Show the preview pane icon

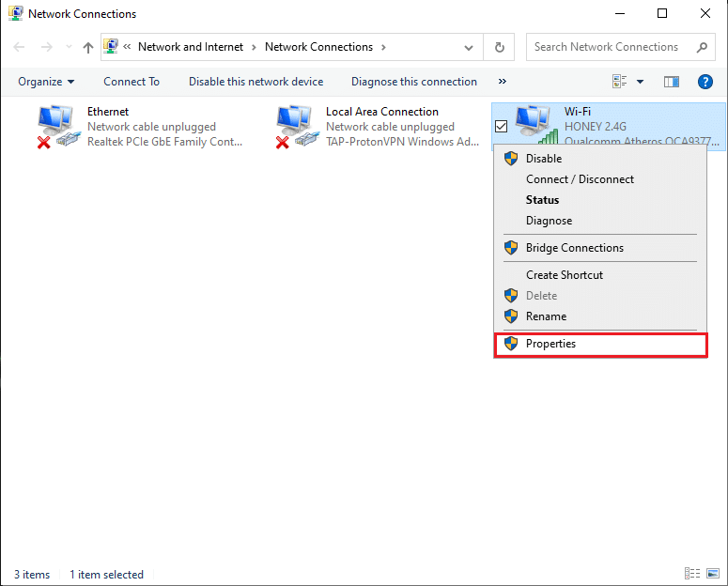pos(671,82)
